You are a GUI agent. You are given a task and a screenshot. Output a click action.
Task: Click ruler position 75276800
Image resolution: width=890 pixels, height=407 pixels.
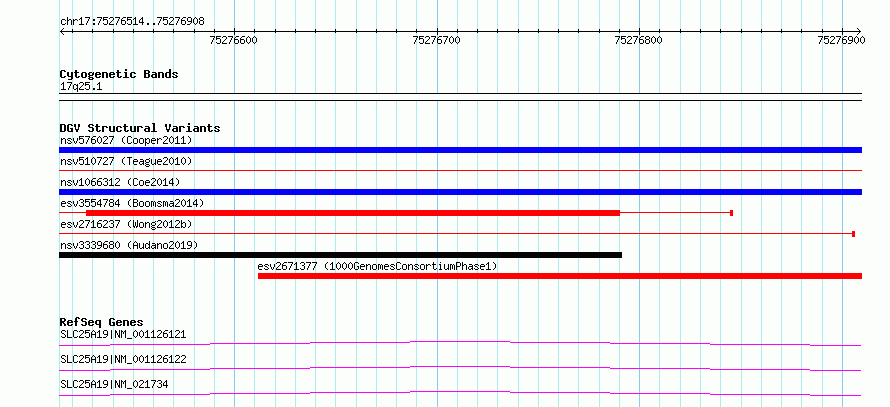click(639, 40)
